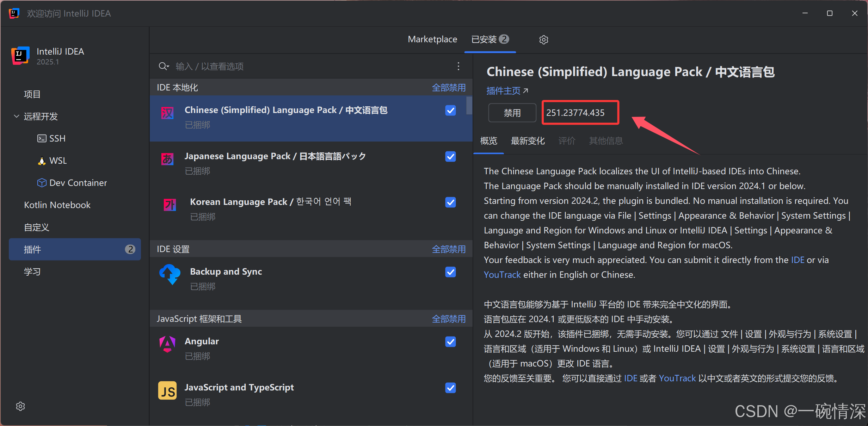
Task: Click the 禁用 button for Chinese pack
Action: pos(512,113)
